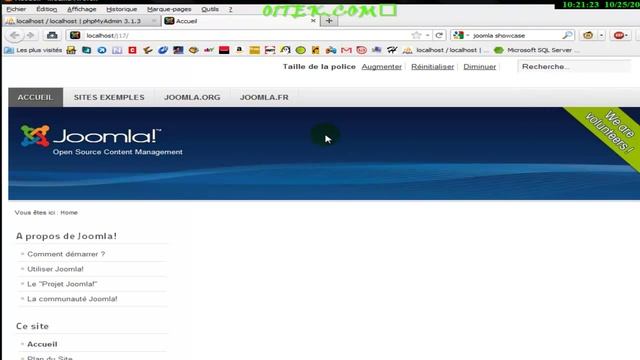
Task: Focus the Recherche... search field
Action: pyautogui.click(x=574, y=67)
